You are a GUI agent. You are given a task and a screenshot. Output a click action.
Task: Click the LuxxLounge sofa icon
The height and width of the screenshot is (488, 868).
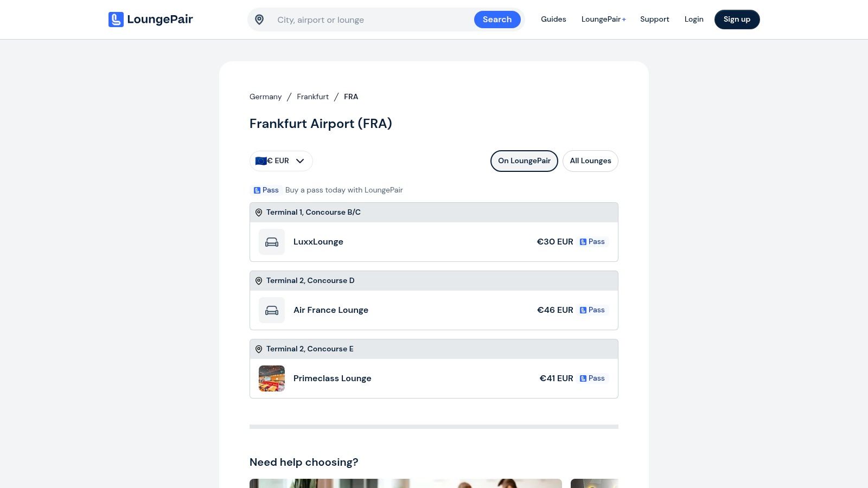[x=272, y=242]
